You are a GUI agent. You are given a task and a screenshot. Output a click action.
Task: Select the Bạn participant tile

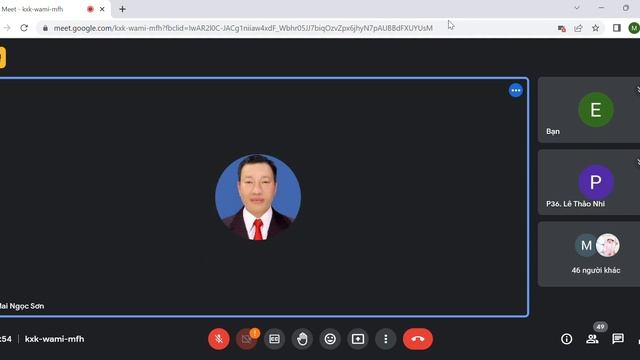coord(589,110)
